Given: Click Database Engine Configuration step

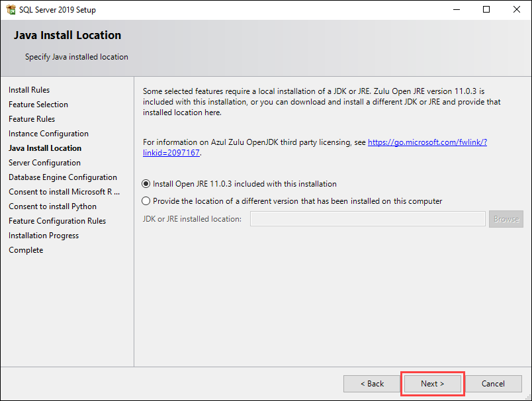Looking at the screenshot, I should [63, 177].
